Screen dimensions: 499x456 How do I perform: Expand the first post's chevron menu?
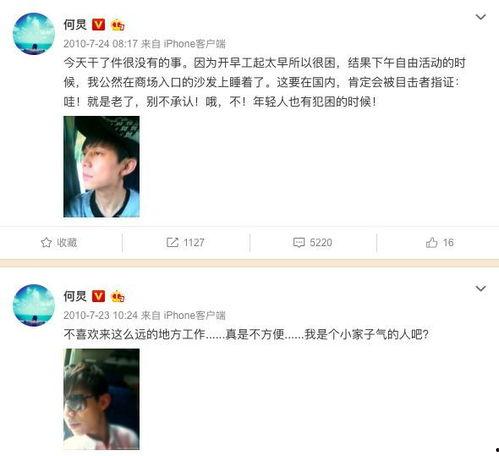coord(480,17)
